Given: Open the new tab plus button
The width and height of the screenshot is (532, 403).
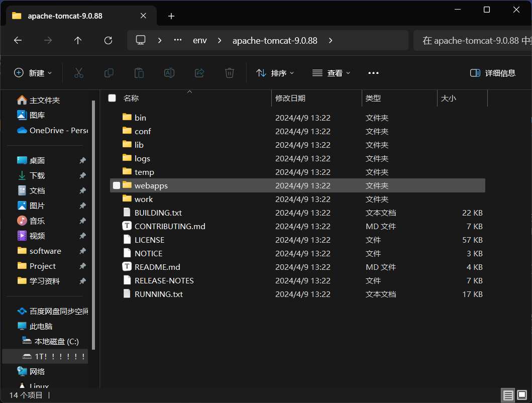Looking at the screenshot, I should pyautogui.click(x=171, y=16).
